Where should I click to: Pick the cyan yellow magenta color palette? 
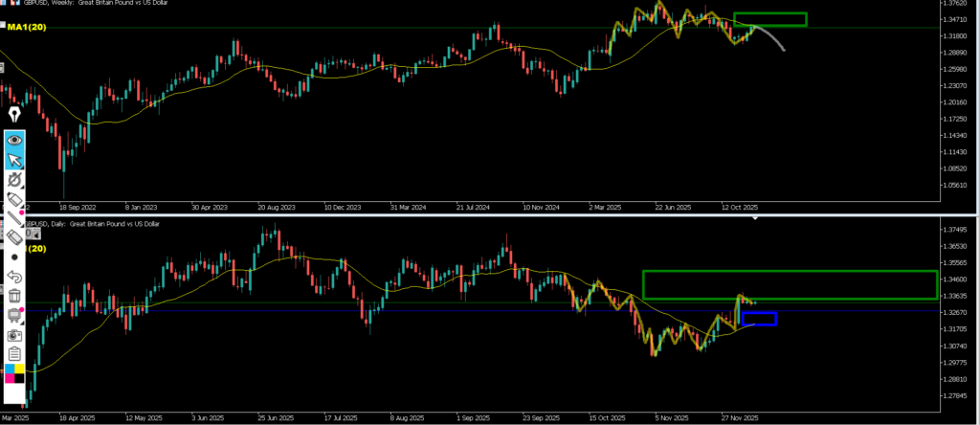pos(15,373)
